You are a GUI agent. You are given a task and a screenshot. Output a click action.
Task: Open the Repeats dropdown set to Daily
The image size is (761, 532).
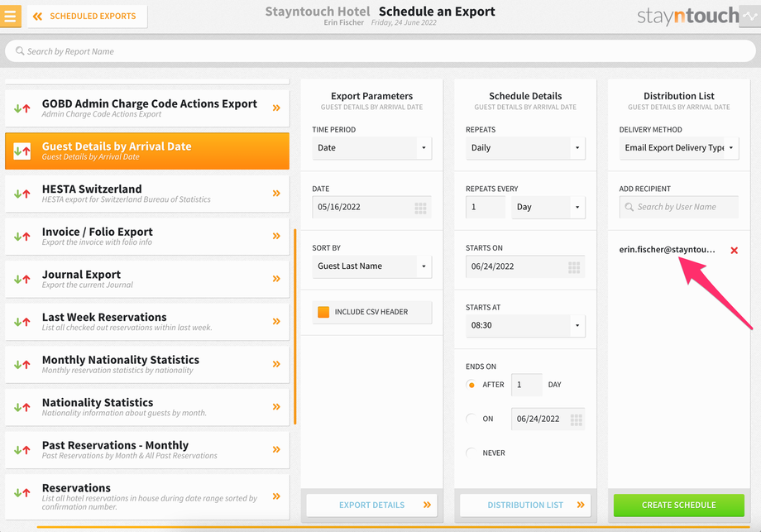pyautogui.click(x=525, y=147)
